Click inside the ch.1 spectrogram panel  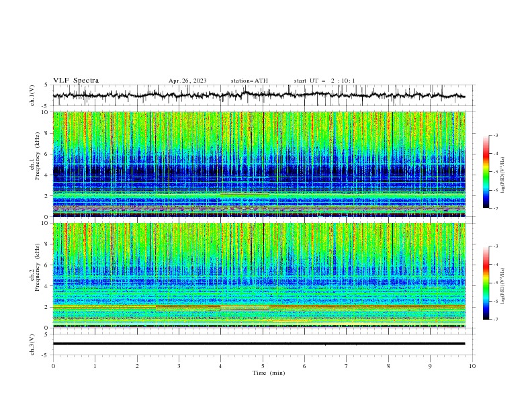tap(259, 164)
